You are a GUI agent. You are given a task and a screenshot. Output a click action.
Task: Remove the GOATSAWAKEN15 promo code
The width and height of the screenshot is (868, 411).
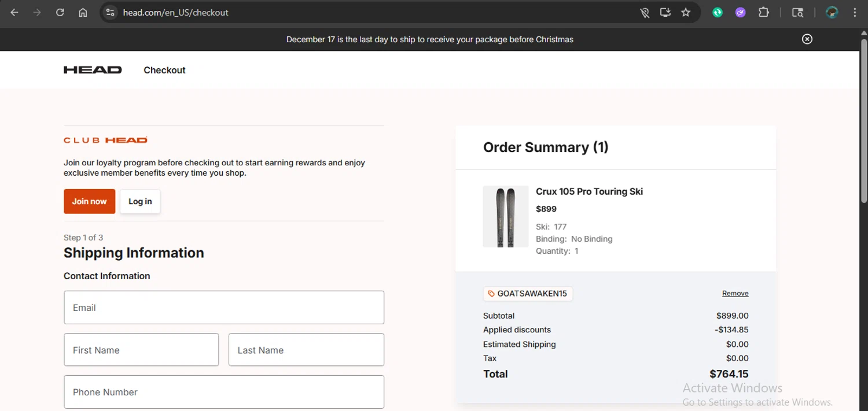pos(735,294)
